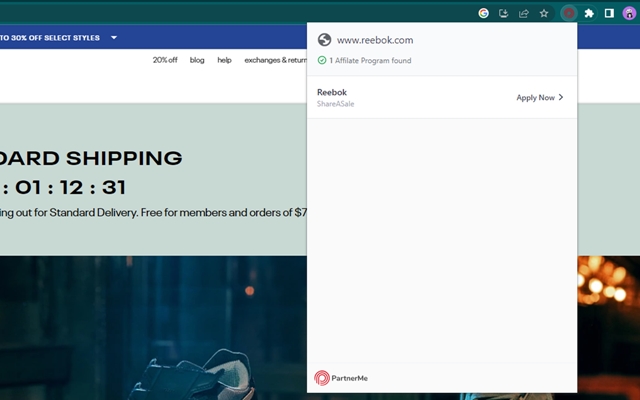Expand the 30% off select styles banner

point(114,38)
